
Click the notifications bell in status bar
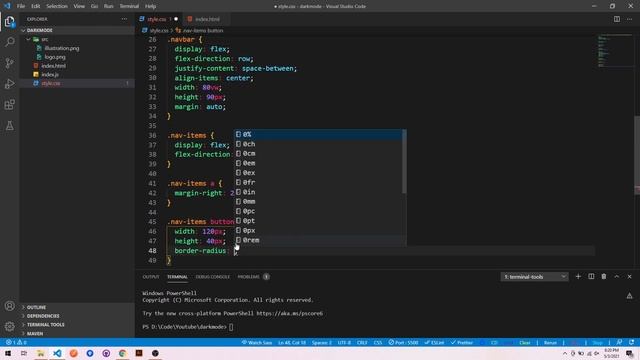pos(632,342)
